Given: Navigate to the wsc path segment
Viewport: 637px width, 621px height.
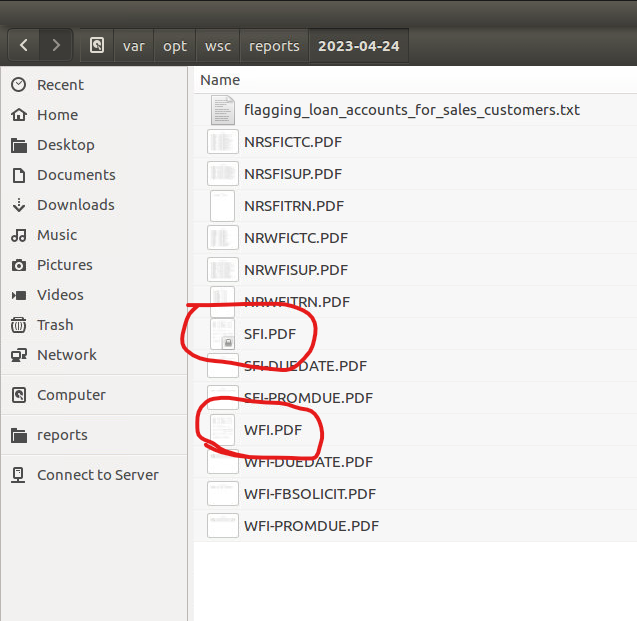Looking at the screenshot, I should point(217,46).
